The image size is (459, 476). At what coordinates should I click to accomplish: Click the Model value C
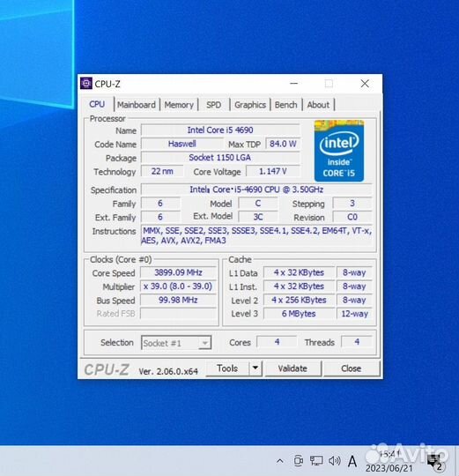coord(258,204)
